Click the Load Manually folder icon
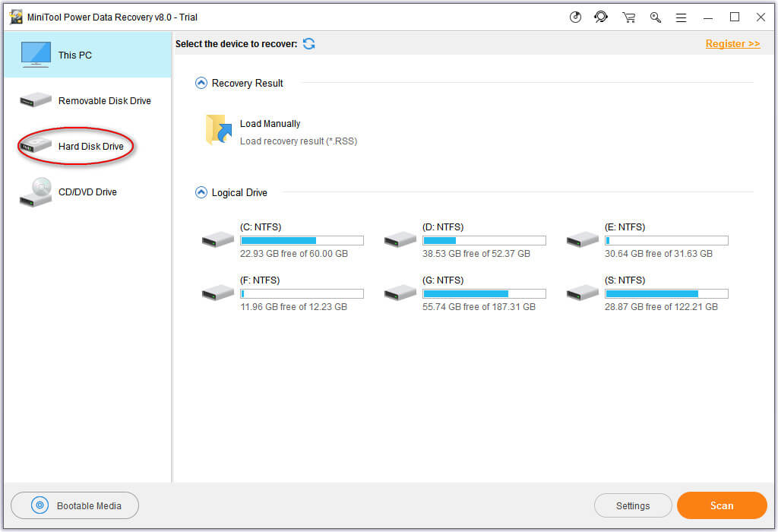 [x=218, y=129]
